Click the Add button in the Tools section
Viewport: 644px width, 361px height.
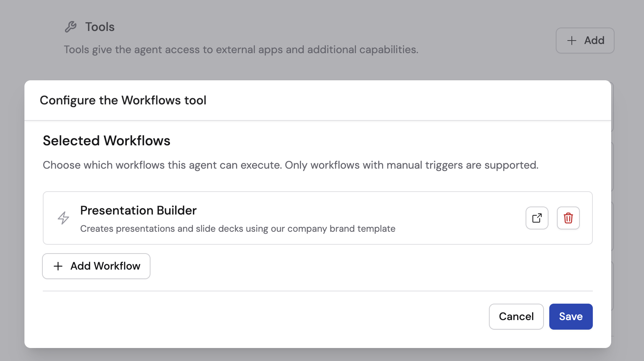pos(585,40)
